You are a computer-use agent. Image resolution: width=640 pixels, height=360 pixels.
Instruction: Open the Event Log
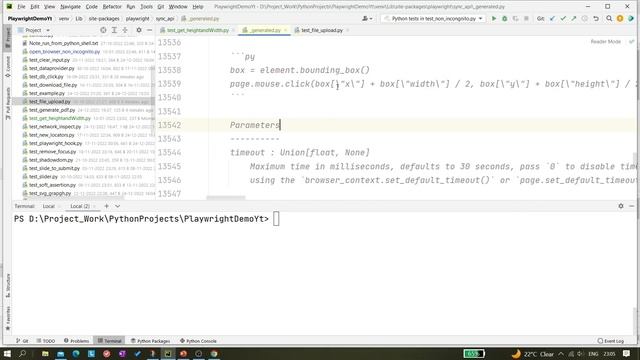click(x=611, y=341)
